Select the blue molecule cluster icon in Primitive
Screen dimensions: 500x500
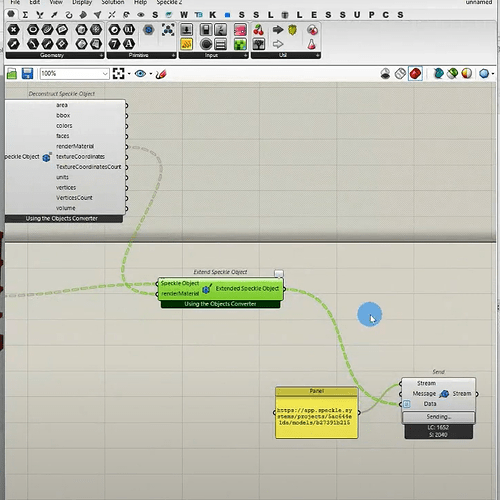[168, 30]
